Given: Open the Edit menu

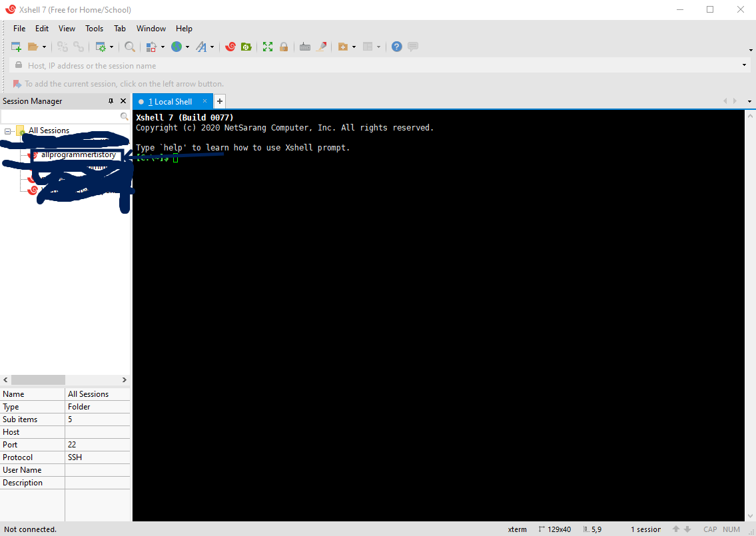Looking at the screenshot, I should coord(42,29).
